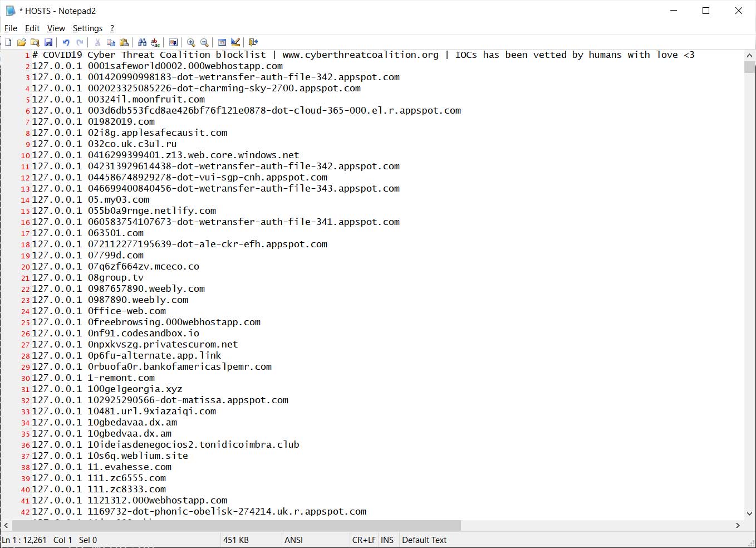Viewport: 756px width, 548px height.
Task: Click the 07q6zf664zv.mceco.co entry
Action: point(144,266)
